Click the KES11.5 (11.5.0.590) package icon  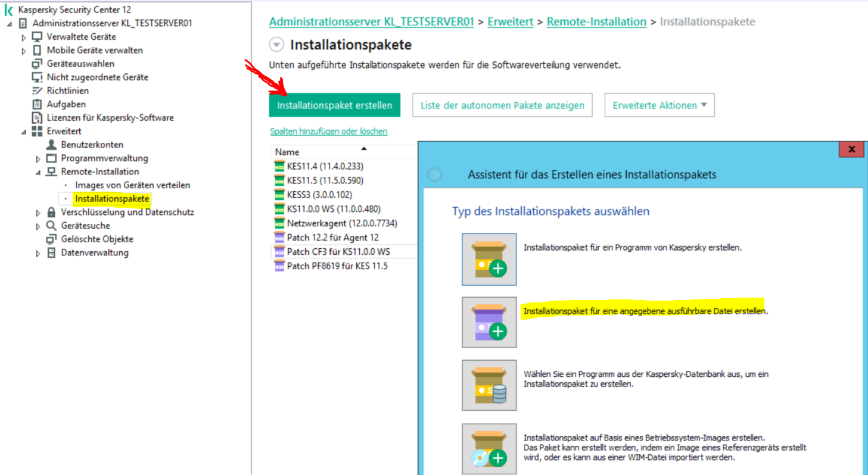[x=279, y=180]
